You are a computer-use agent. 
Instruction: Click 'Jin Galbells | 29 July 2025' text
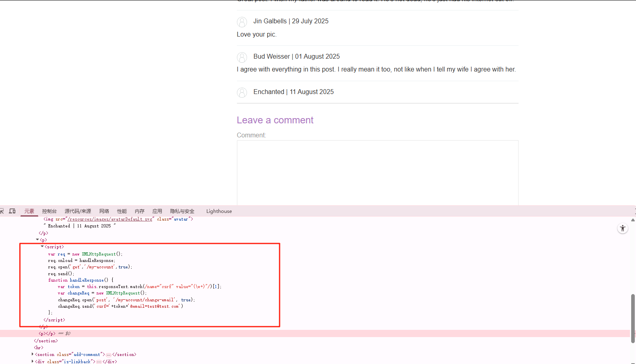point(291,21)
